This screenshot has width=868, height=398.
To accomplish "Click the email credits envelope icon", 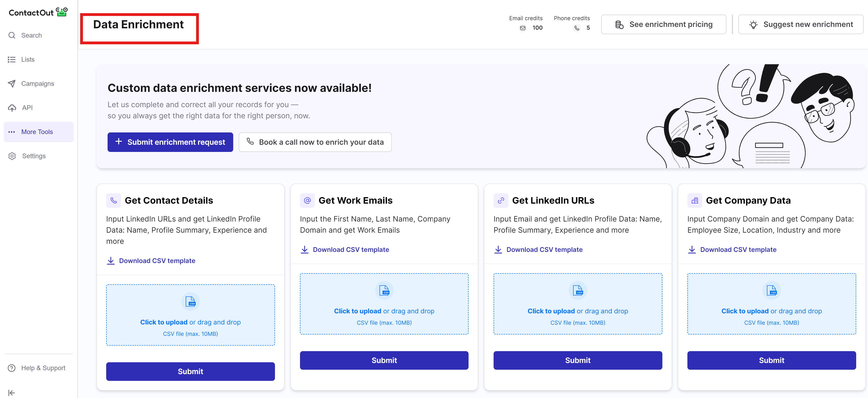I will [523, 28].
